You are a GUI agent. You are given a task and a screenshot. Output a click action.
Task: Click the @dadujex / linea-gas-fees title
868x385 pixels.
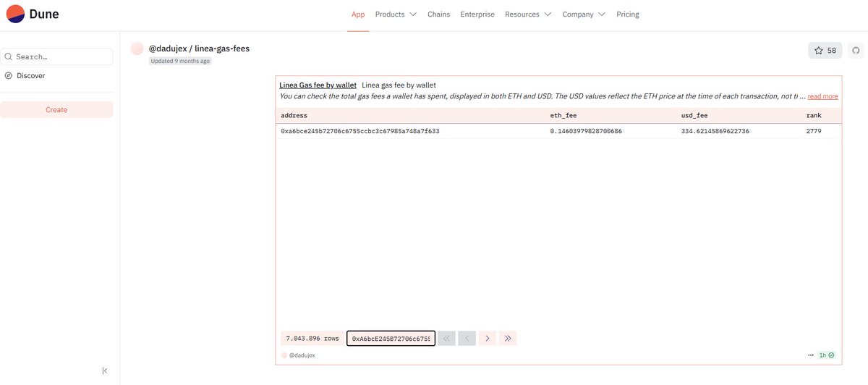pos(199,48)
